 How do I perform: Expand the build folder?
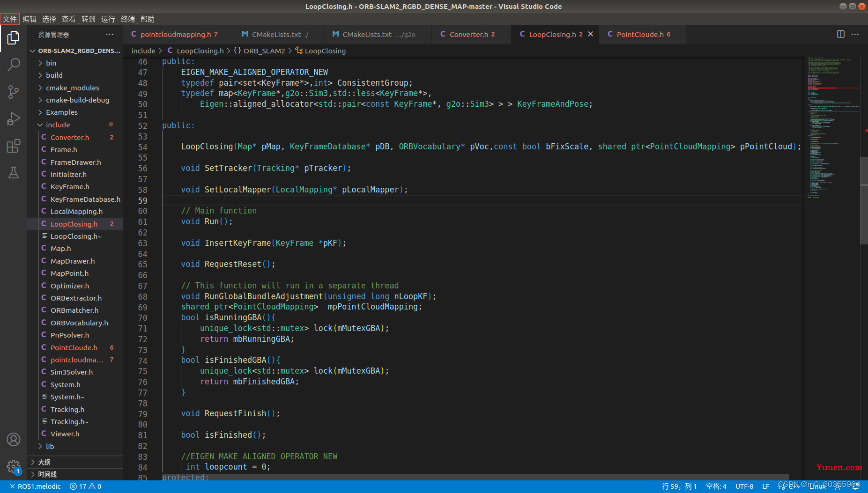(x=75, y=75)
